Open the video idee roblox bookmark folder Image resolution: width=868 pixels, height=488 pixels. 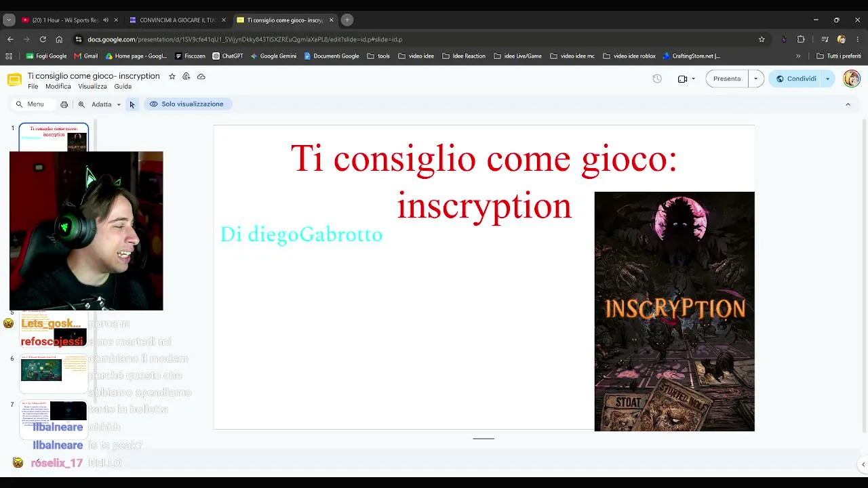(x=629, y=56)
